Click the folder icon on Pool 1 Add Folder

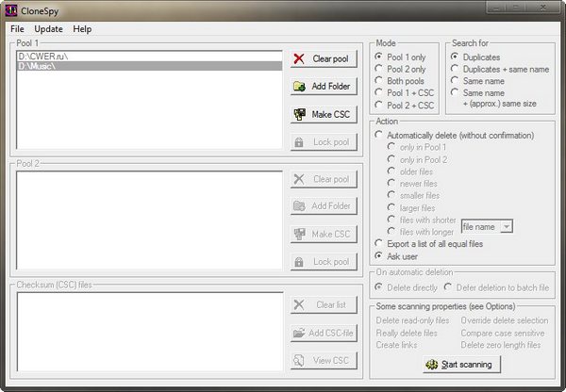299,86
